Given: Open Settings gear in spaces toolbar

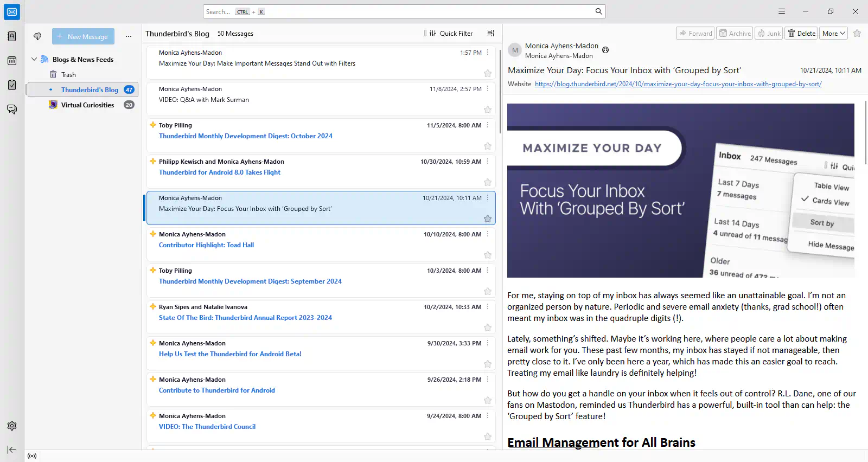Looking at the screenshot, I should pos(12,426).
